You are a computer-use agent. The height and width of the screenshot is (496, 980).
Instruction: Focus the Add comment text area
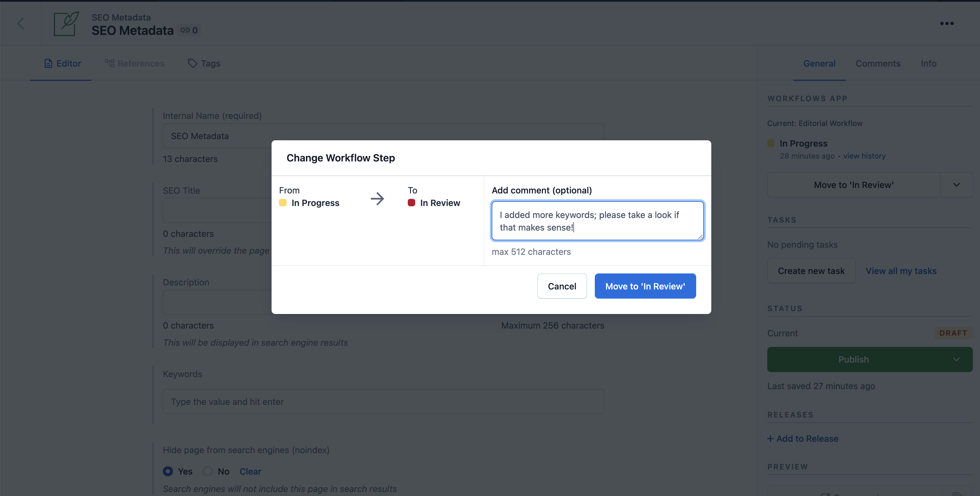coord(597,221)
